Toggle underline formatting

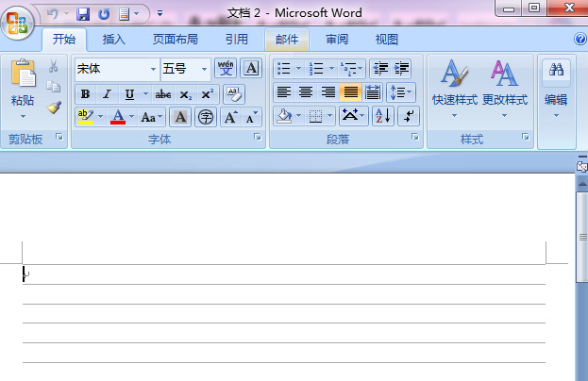(129, 94)
